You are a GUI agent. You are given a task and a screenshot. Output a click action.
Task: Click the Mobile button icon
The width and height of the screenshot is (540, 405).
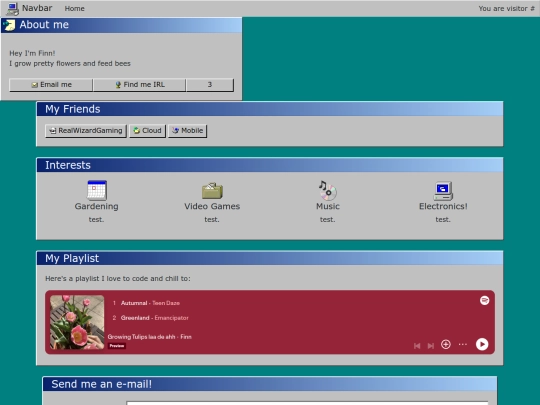click(176, 131)
